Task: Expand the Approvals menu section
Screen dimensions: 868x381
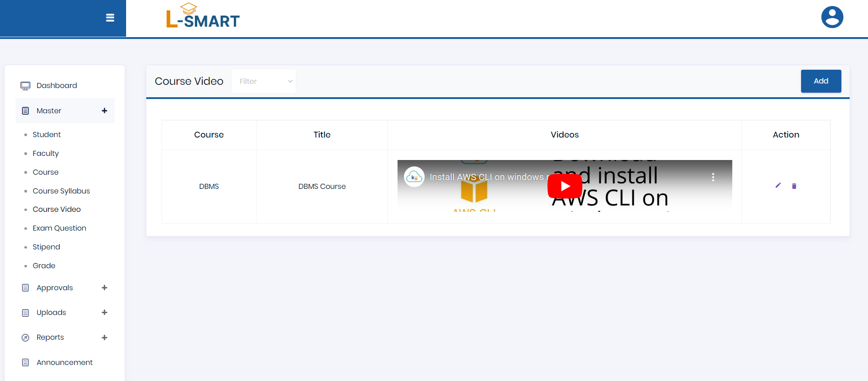Action: coord(105,288)
